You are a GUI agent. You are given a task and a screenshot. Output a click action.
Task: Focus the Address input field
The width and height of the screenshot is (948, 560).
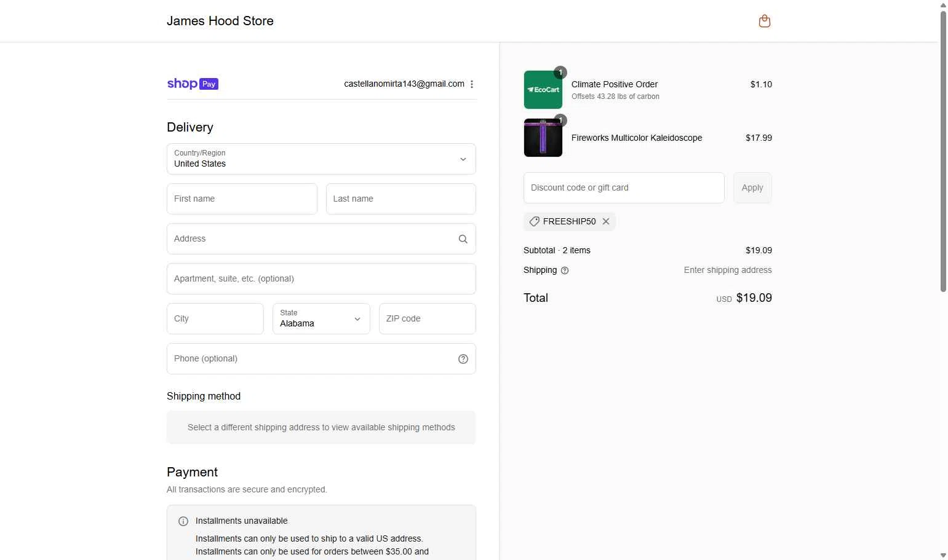pos(321,239)
